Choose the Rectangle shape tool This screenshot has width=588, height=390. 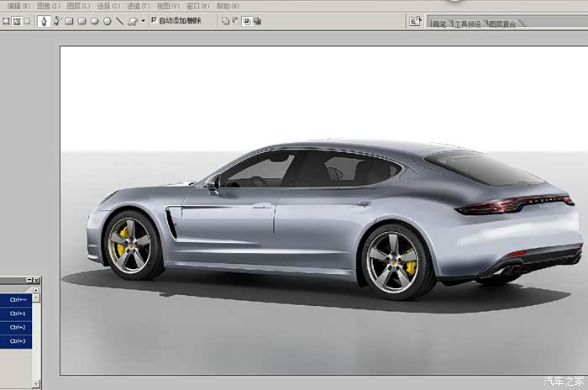[x=70, y=21]
